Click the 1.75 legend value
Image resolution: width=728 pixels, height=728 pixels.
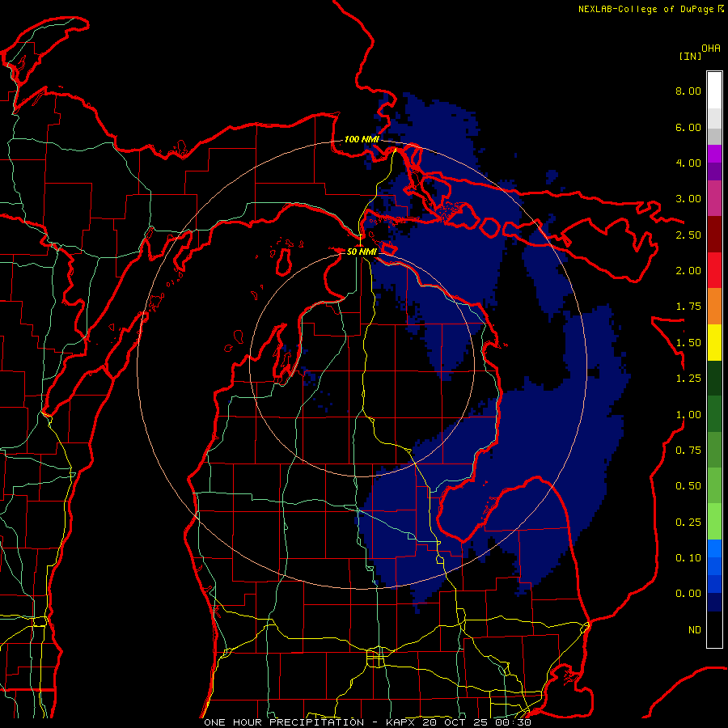[x=688, y=307]
